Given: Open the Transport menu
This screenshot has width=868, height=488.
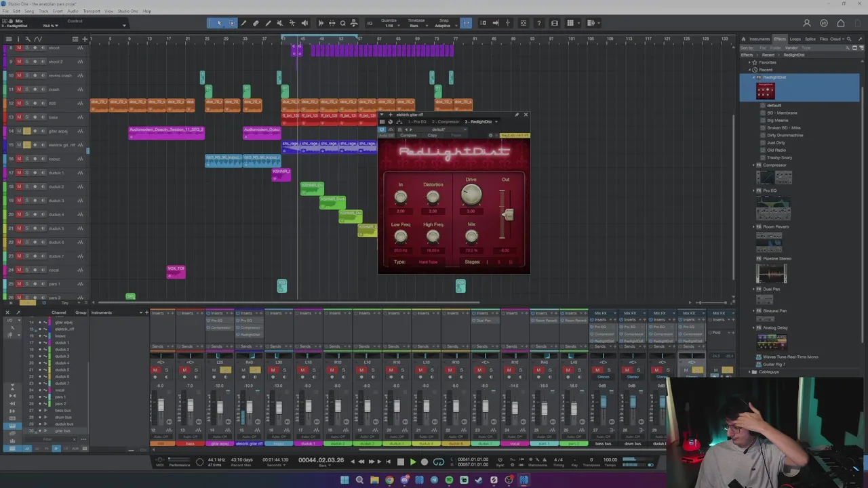Looking at the screenshot, I should tap(92, 12).
